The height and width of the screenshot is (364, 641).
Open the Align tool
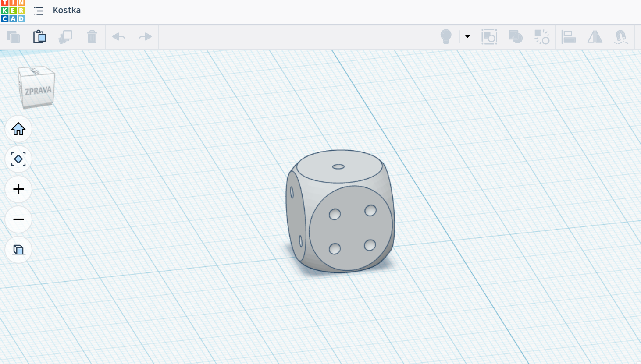pos(569,37)
